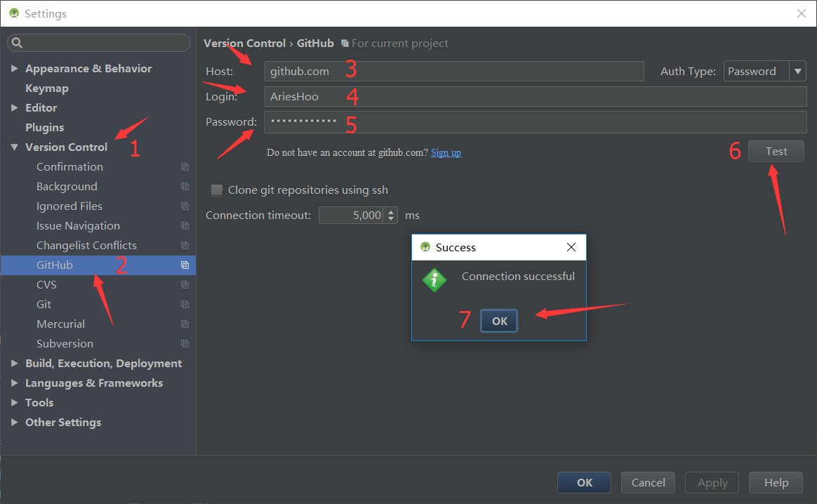Screen dimensions: 817x504
Task: Click the per-project icon beside Mercurial
Action: pyautogui.click(x=185, y=324)
